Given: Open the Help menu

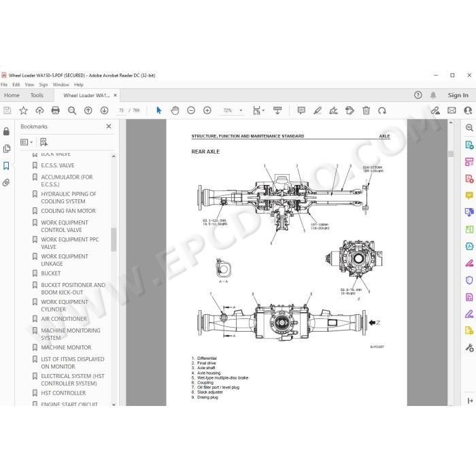Looking at the screenshot, I should (x=79, y=85).
